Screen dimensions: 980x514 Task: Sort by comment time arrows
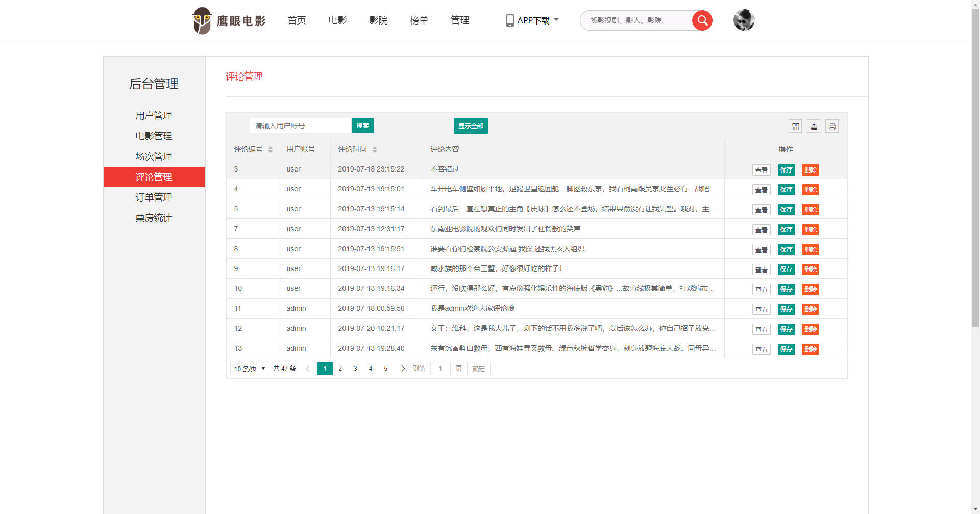(375, 150)
